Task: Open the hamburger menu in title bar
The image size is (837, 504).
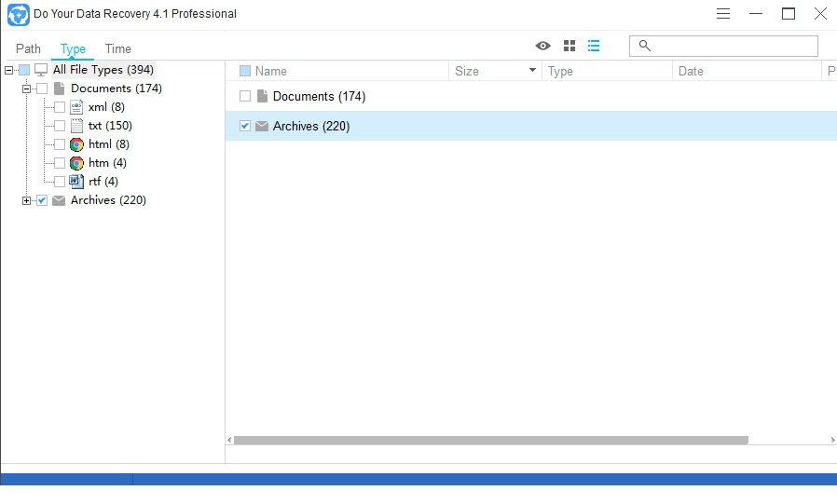Action: point(722,14)
